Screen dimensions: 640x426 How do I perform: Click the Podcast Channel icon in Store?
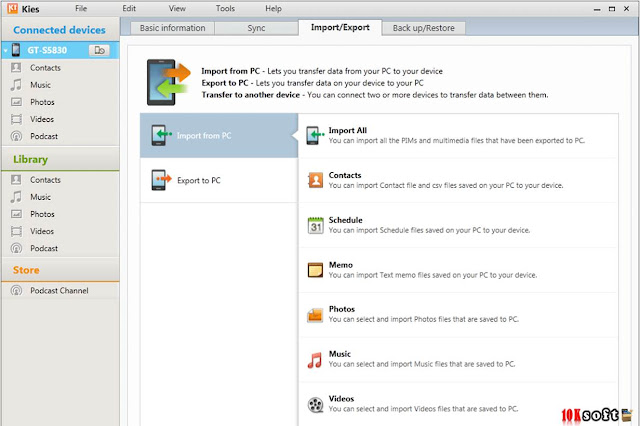click(16, 291)
